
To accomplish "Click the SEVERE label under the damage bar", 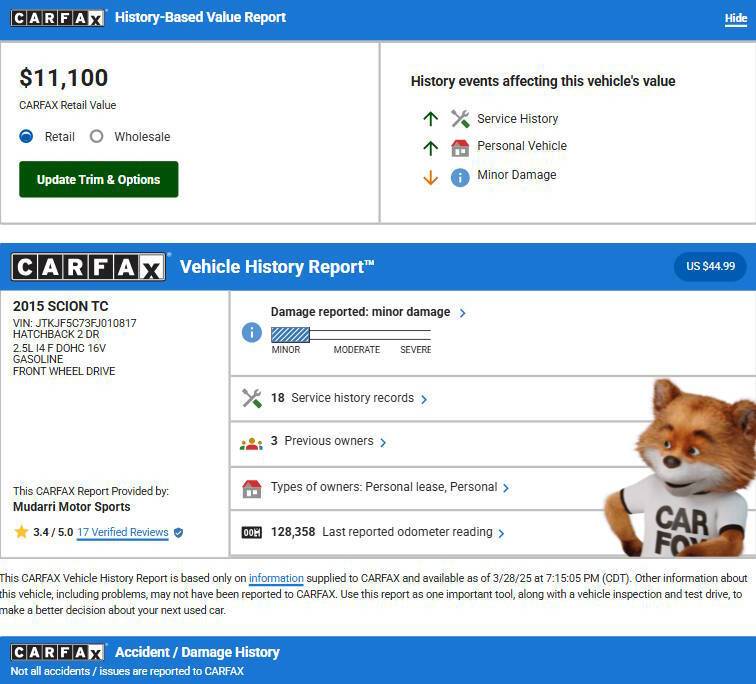I will click(x=416, y=349).
